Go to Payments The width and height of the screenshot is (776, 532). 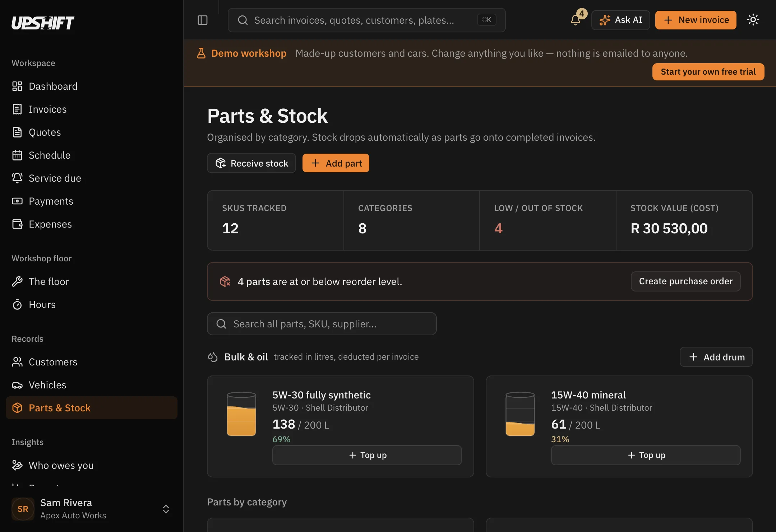click(x=92, y=201)
